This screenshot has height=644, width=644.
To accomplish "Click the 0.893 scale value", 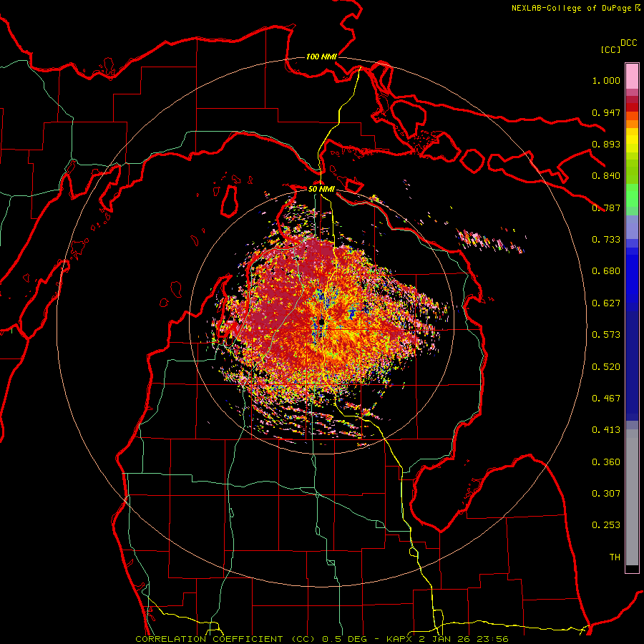I will point(606,144).
